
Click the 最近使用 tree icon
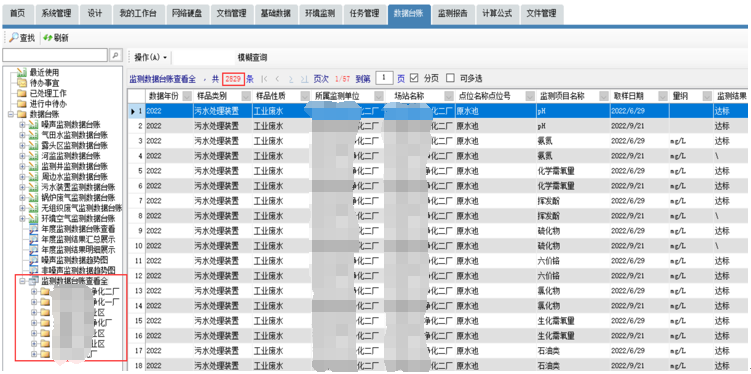(22, 72)
